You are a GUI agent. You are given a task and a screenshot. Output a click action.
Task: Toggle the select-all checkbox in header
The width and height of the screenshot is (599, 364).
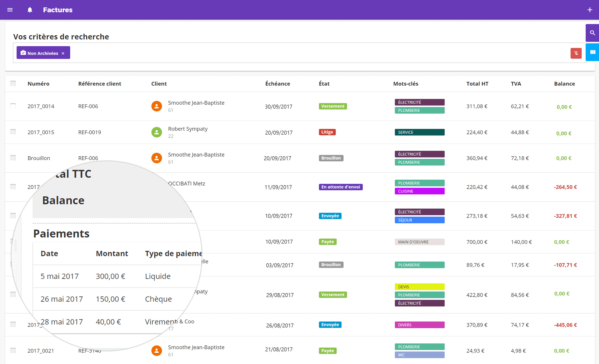pyautogui.click(x=13, y=83)
